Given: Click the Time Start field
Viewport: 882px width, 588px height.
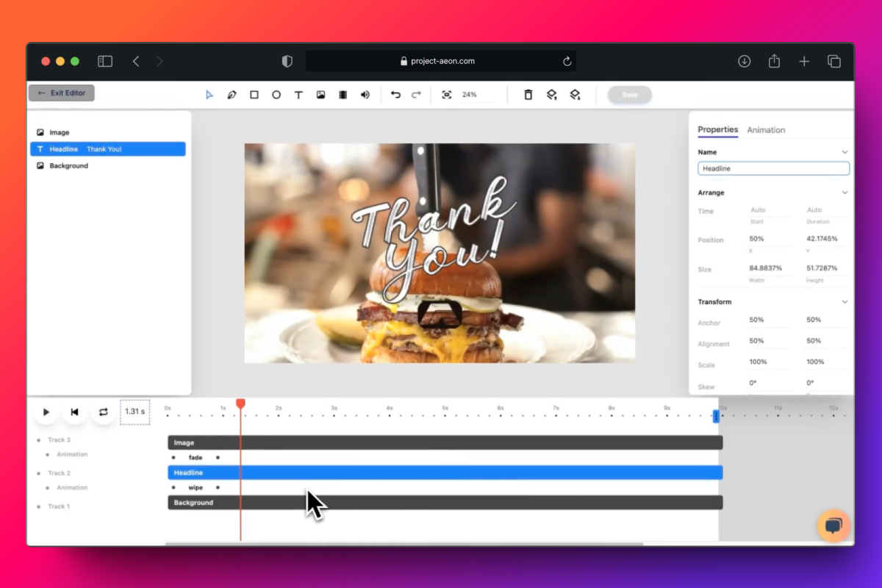Looking at the screenshot, I should [769, 210].
